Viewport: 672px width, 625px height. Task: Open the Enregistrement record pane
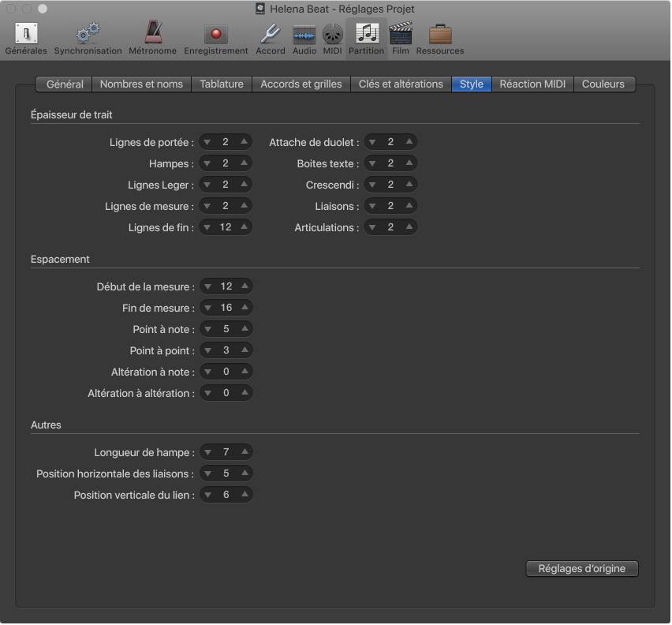[x=216, y=39]
